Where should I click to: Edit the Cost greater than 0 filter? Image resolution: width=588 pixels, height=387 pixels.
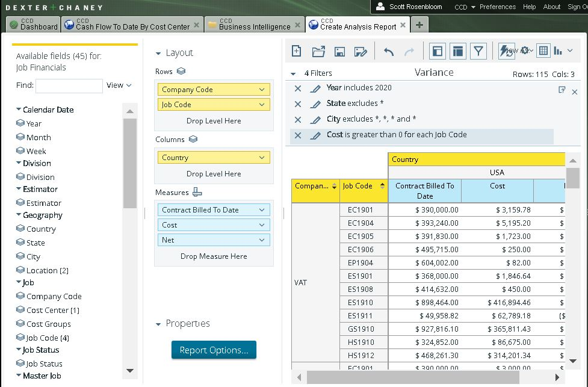(316, 135)
